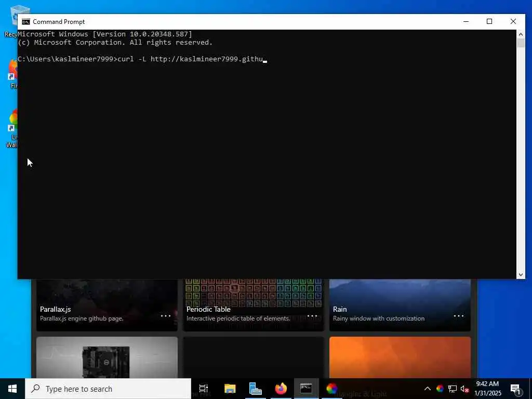Open Lively Wallpaper from the taskbar

332,389
